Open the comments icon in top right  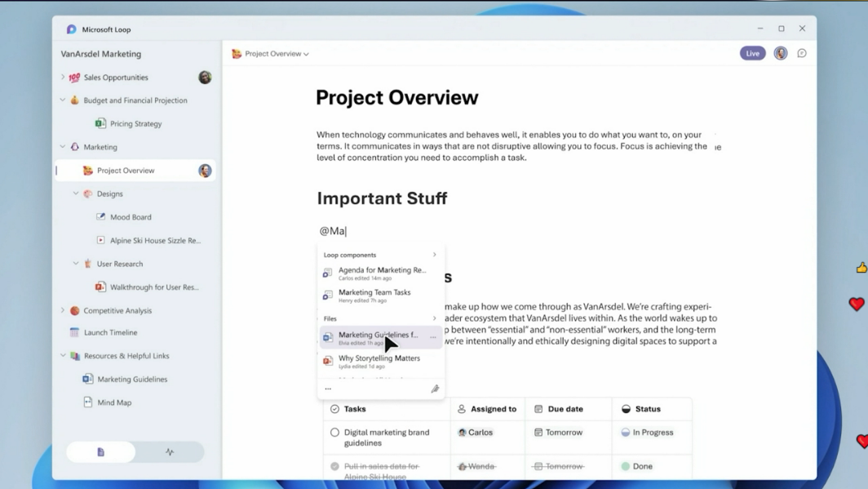pos(802,53)
